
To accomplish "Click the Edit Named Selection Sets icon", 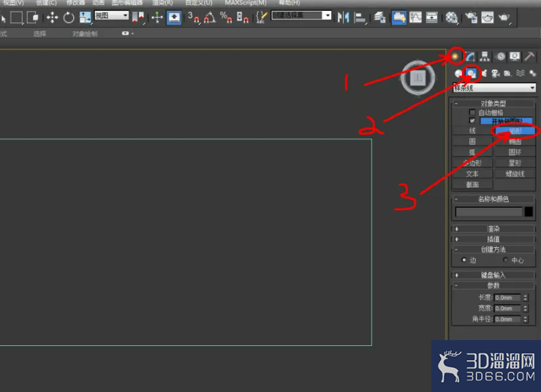I will (x=262, y=18).
